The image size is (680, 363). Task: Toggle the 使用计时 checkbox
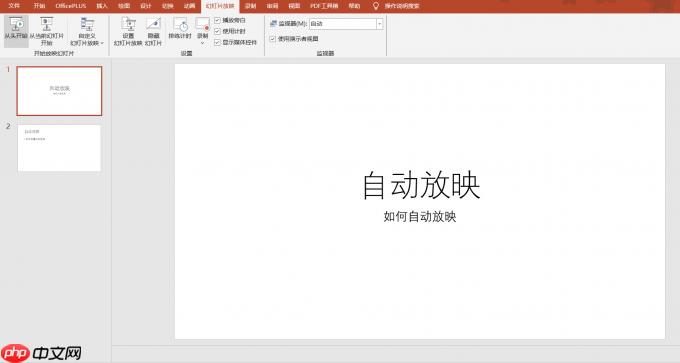click(x=218, y=31)
